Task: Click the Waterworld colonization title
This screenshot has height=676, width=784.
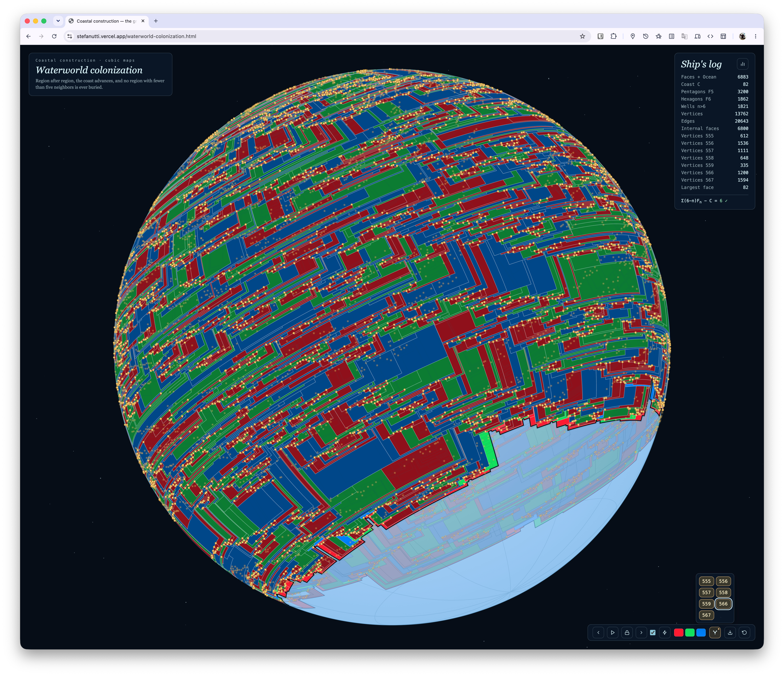Action: pos(89,70)
